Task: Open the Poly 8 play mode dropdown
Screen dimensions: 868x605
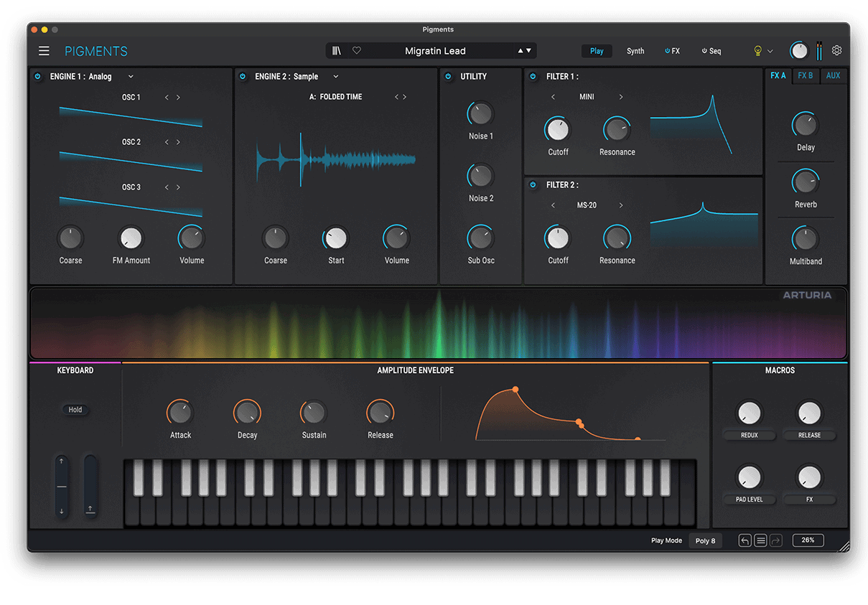Action: click(705, 540)
